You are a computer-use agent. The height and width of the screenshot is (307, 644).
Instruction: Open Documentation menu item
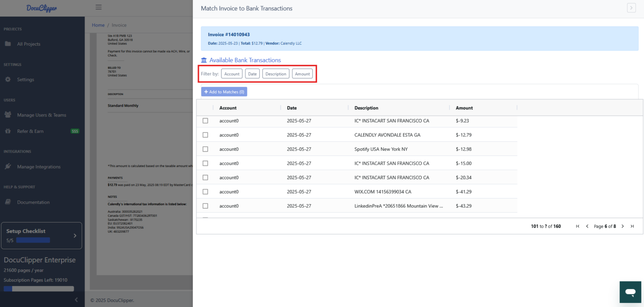click(x=34, y=202)
